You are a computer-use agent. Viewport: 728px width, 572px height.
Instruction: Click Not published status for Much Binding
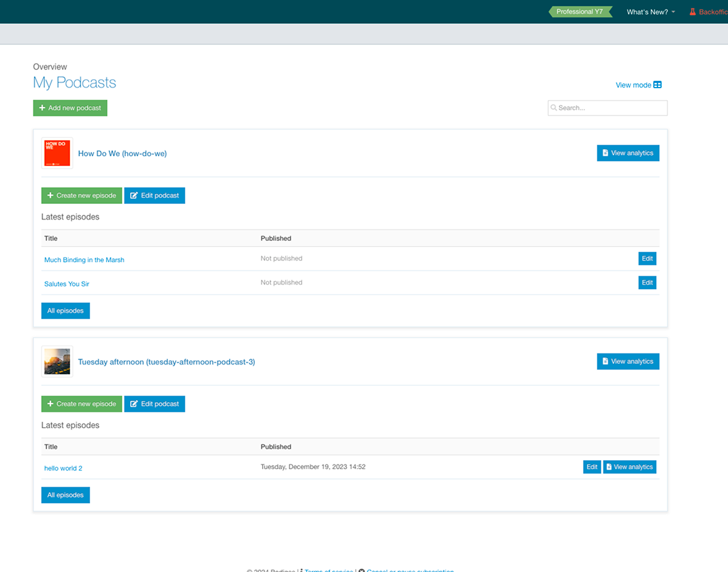pyautogui.click(x=282, y=259)
